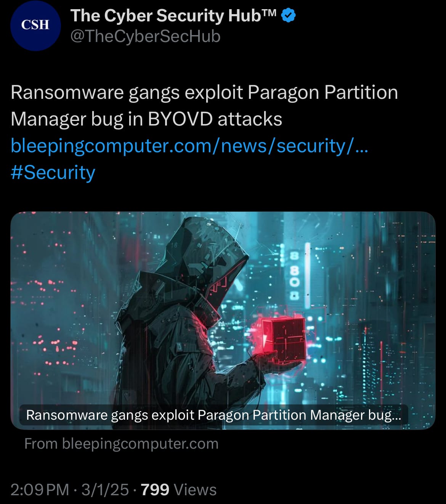Click the vertical neon sign in image

point(295,275)
